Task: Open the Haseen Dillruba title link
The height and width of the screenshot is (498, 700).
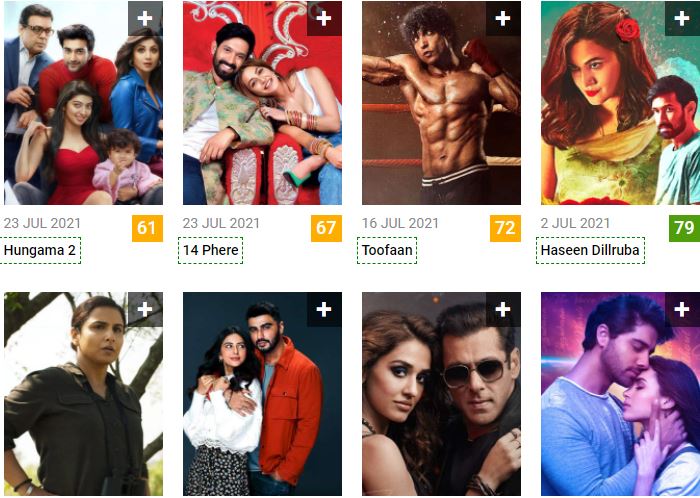Action: [x=590, y=250]
